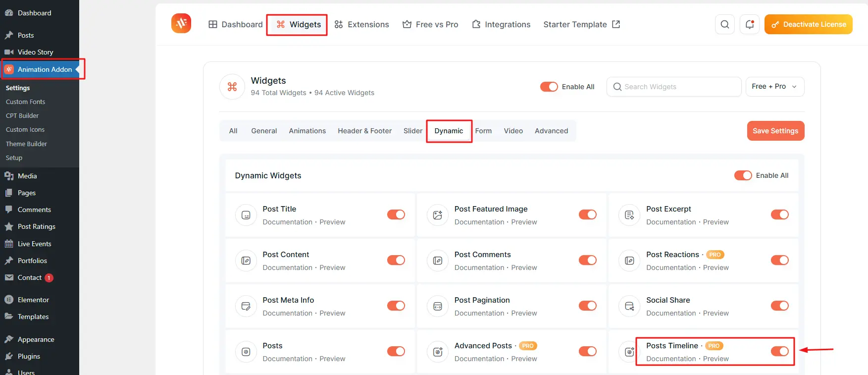Screen dimensions: 868x375
Task: Click the Post Featured Image widget icon
Action: 438,215
